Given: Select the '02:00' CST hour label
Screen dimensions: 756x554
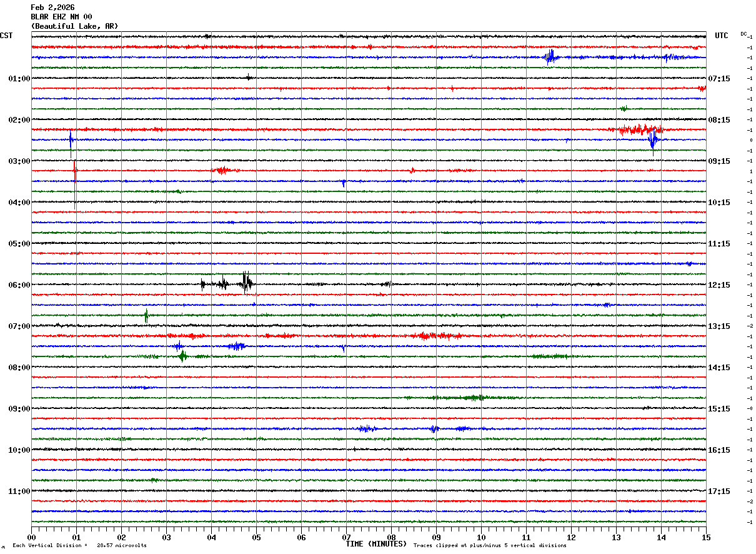Looking at the screenshot, I should click(x=19, y=120).
